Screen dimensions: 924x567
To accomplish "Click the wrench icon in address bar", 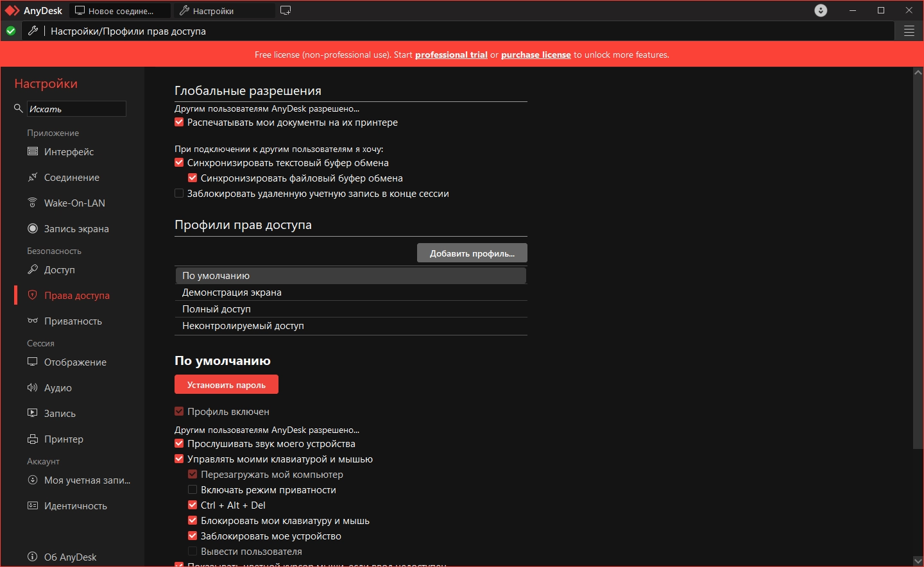I will 33,31.
